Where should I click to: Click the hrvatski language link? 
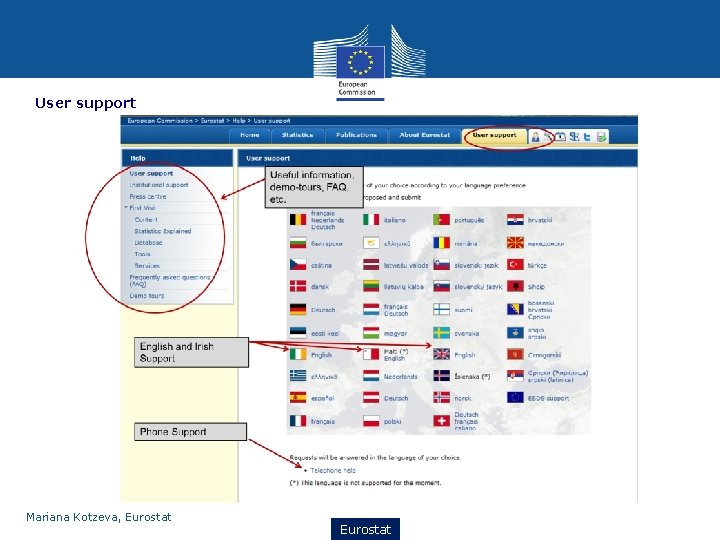[x=540, y=220]
